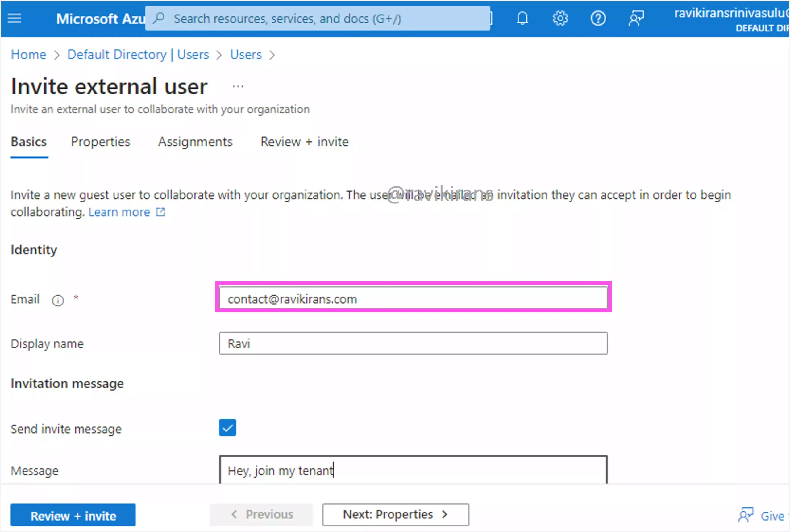Image resolution: width=790 pixels, height=532 pixels.
Task: Open Default Directory | Users breadcrumb
Action: 138,55
